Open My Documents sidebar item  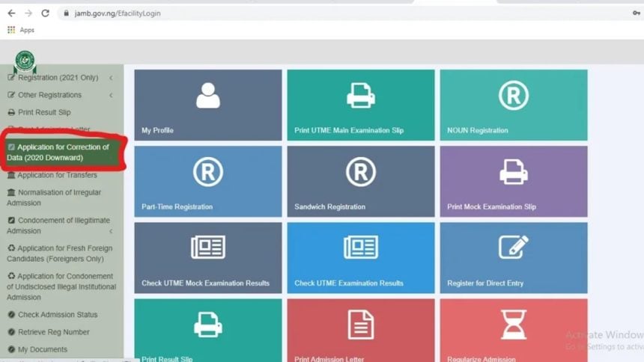pyautogui.click(x=42, y=349)
